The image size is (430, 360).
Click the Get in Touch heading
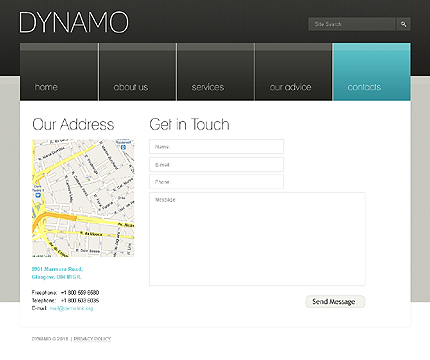[189, 124]
